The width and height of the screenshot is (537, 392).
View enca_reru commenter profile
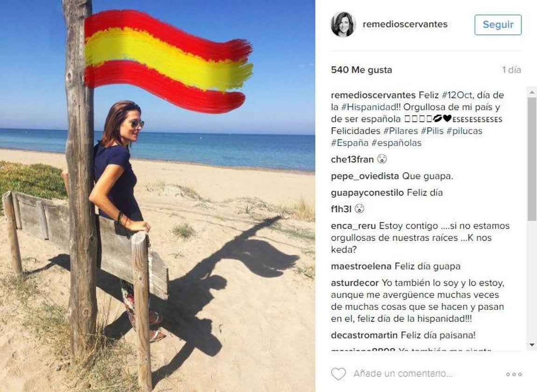353,226
